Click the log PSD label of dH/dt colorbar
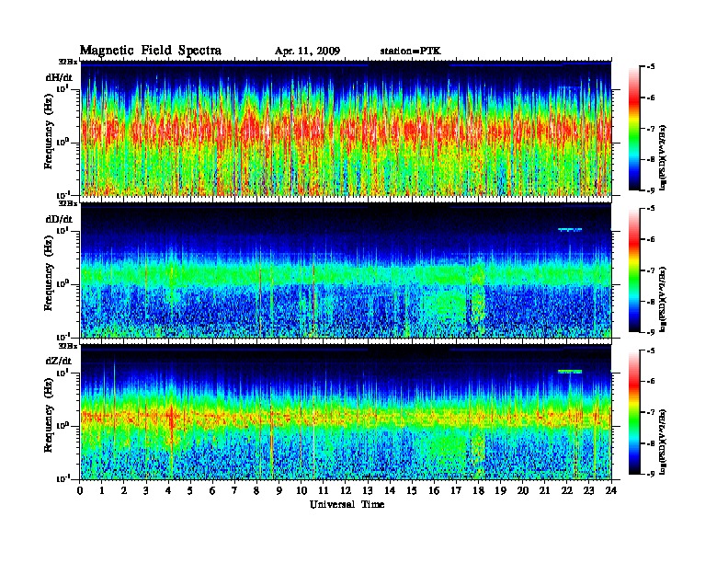Image resolution: width=728 pixels, height=563 pixels. tap(663, 157)
